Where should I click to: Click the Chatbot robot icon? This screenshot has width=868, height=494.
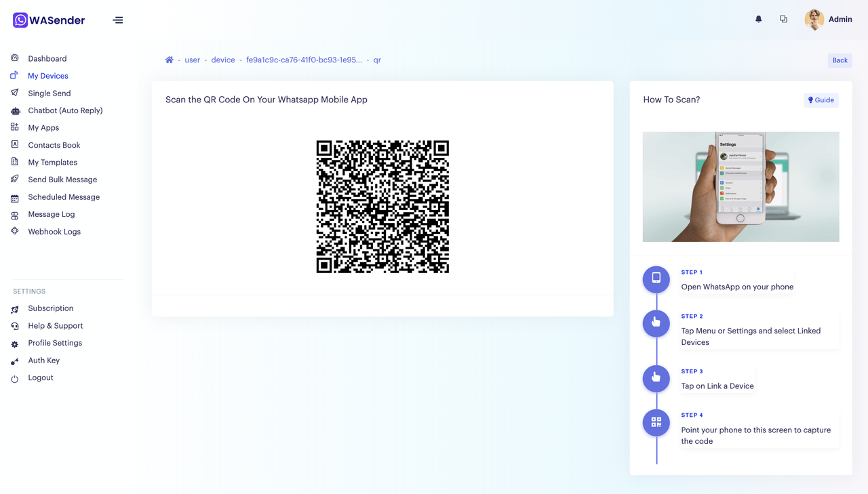(x=15, y=110)
